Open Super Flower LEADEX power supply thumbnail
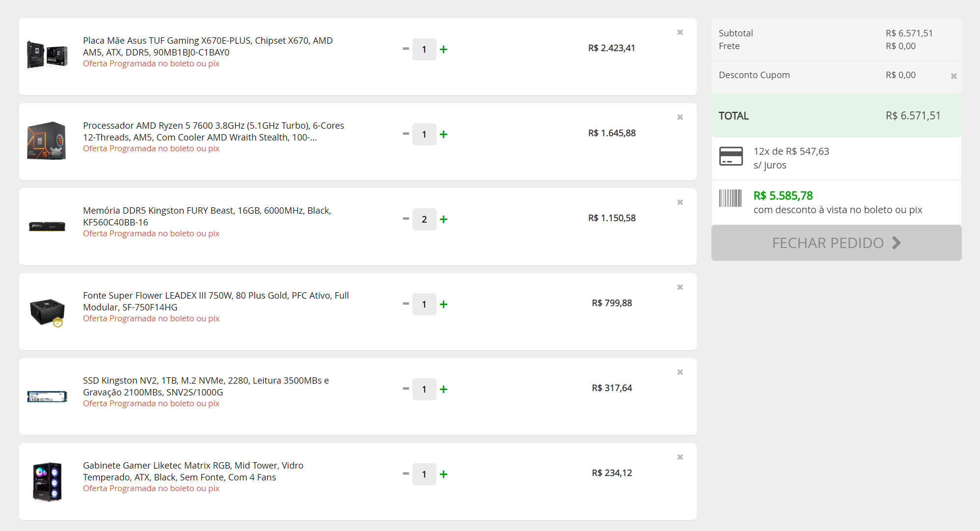The image size is (980, 531). pos(47,312)
